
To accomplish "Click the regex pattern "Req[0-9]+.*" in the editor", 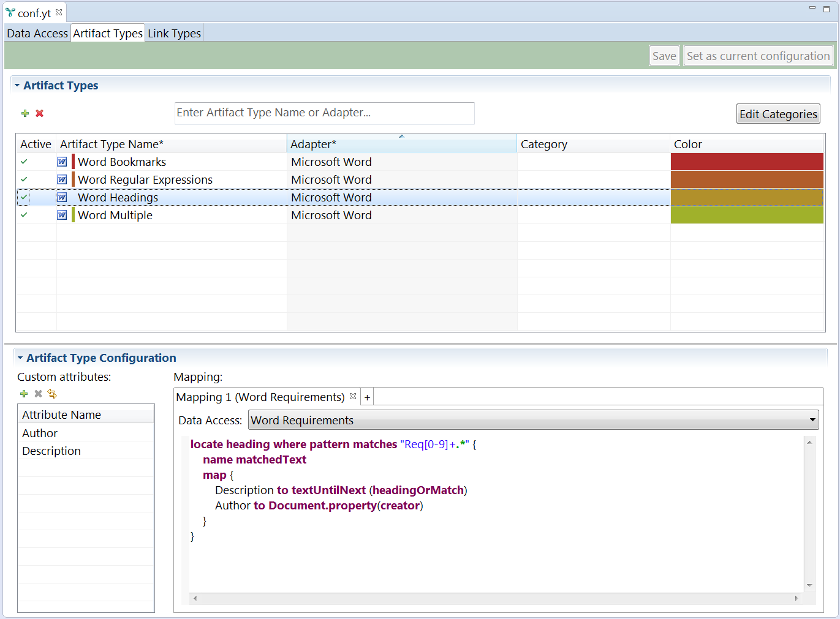I will [x=434, y=444].
